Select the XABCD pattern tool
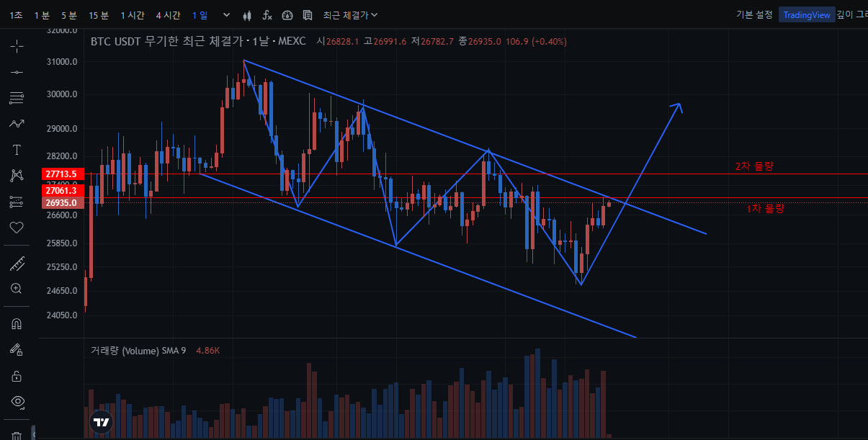The height and width of the screenshot is (440, 868). tap(17, 175)
